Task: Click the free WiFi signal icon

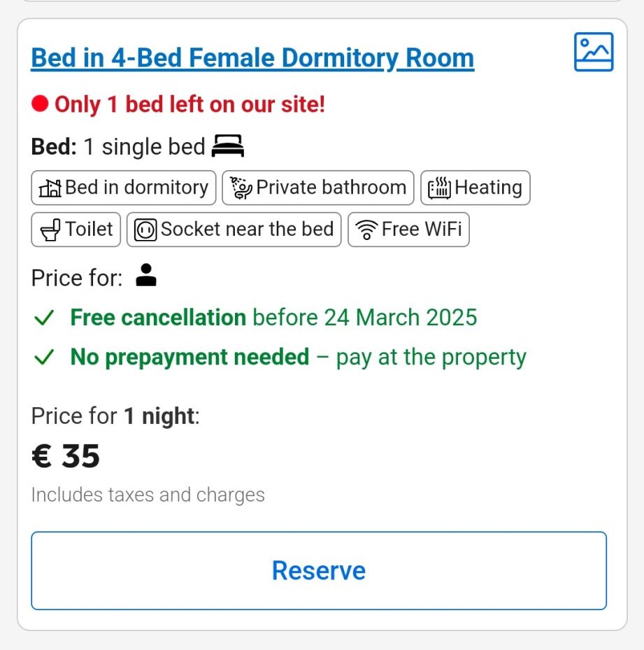Action: point(366,230)
